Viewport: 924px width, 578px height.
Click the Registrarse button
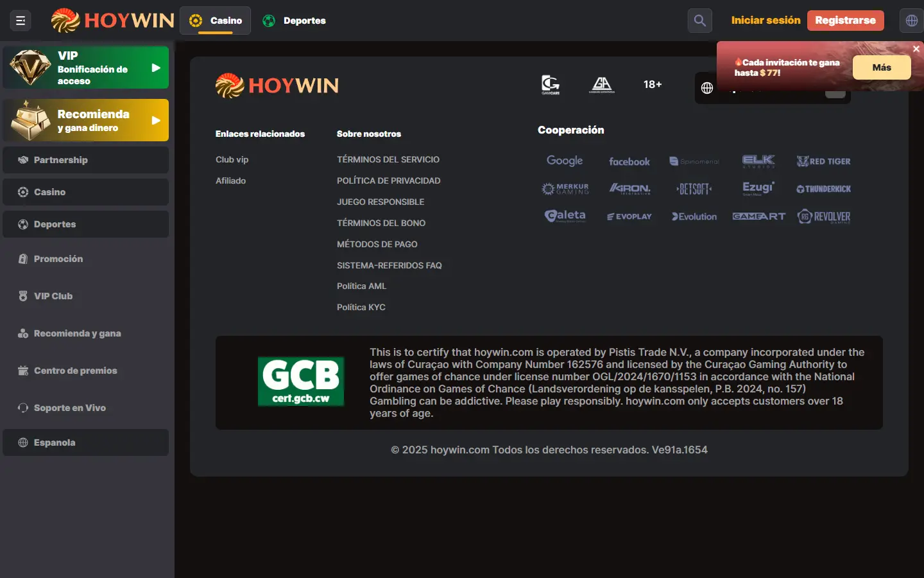click(846, 21)
